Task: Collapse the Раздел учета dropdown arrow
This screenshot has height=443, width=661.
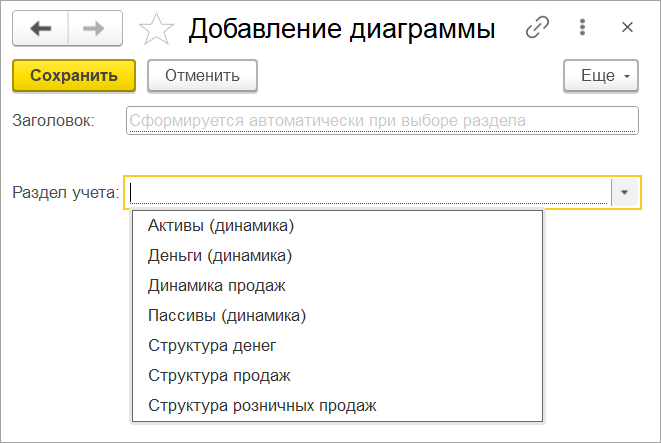Action: (625, 192)
